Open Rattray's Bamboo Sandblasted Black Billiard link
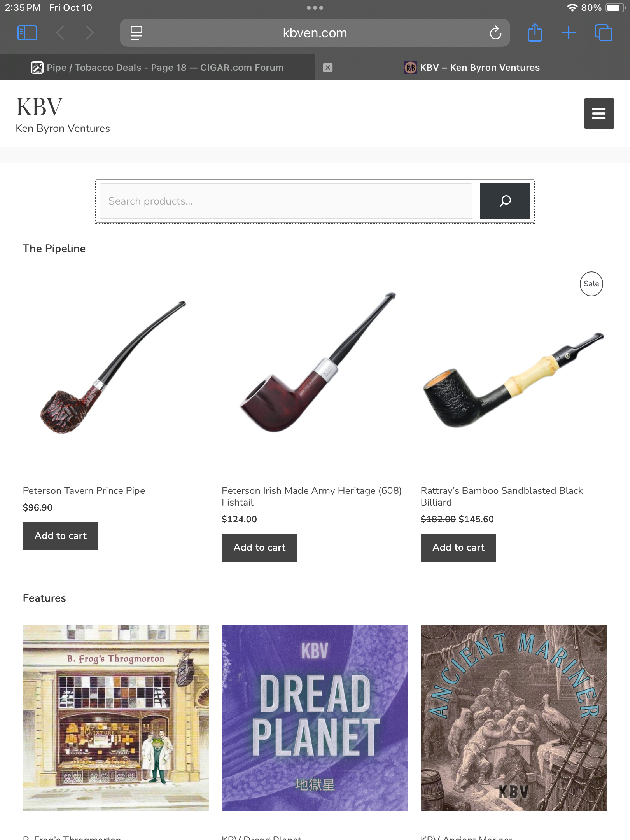This screenshot has height=840, width=630. point(502,496)
